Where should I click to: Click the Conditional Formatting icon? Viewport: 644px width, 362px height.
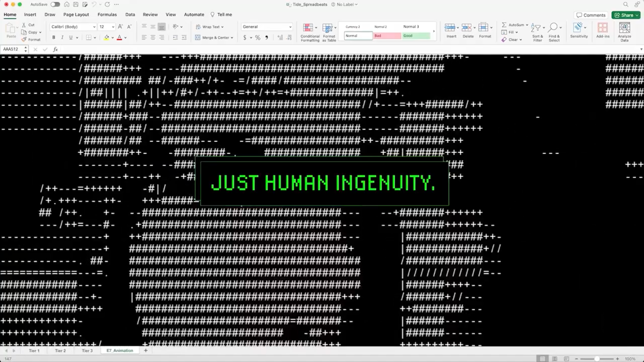pos(308,28)
